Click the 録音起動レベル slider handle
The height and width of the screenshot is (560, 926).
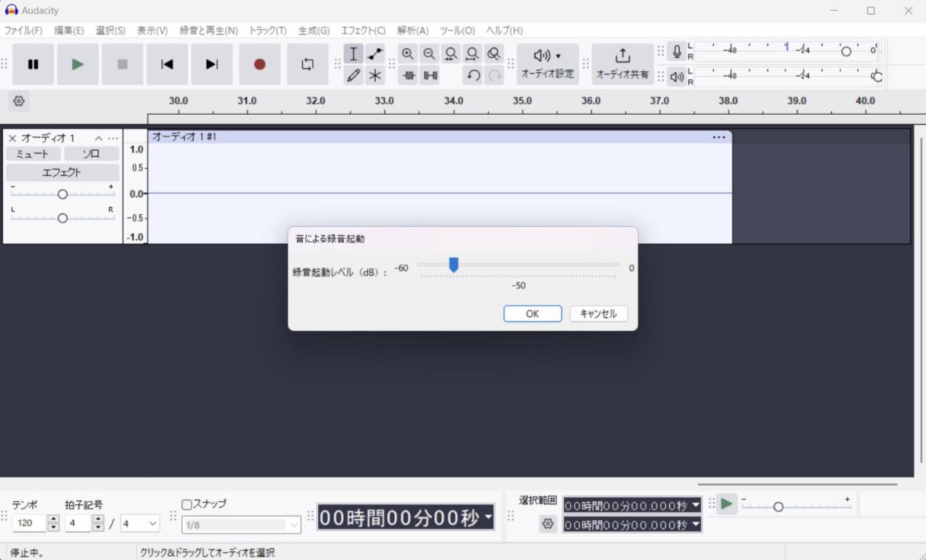point(453,265)
